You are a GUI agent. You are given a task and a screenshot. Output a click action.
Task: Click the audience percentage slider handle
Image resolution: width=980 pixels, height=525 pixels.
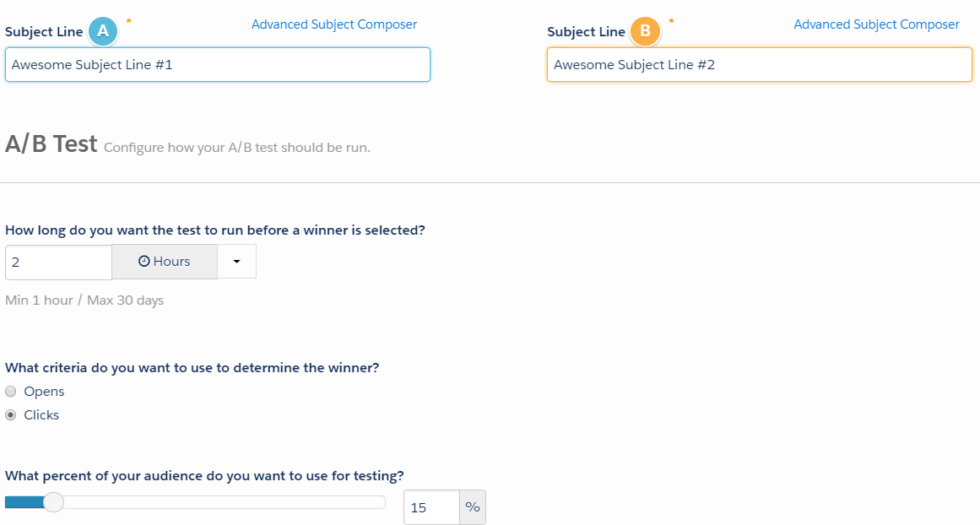(x=53, y=501)
